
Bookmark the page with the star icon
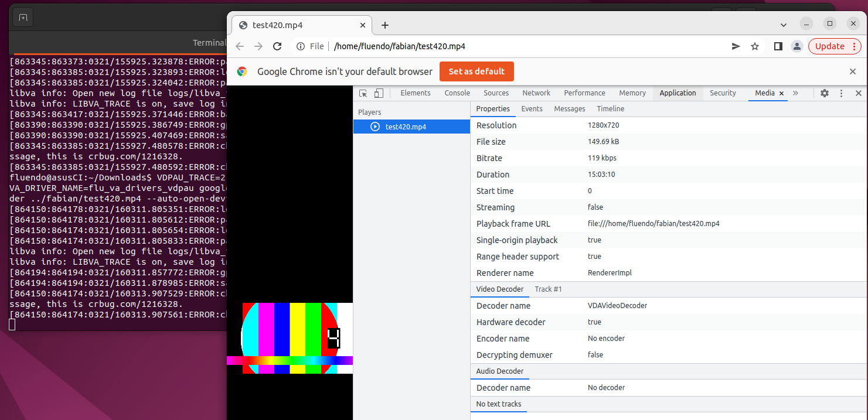tap(755, 46)
